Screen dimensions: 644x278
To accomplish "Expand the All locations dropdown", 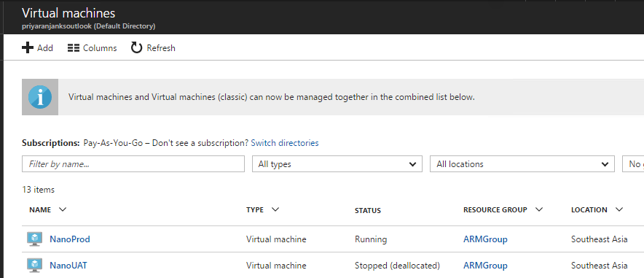I will point(522,164).
